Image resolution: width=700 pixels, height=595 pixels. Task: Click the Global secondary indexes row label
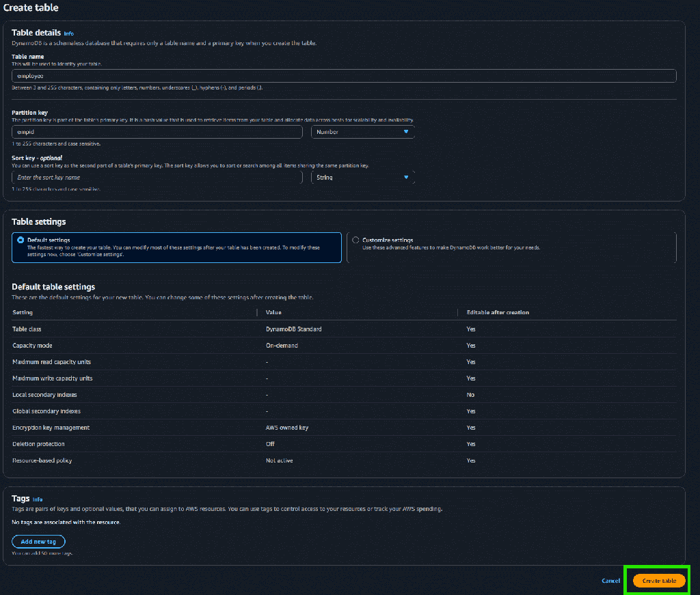pyautogui.click(x=46, y=411)
